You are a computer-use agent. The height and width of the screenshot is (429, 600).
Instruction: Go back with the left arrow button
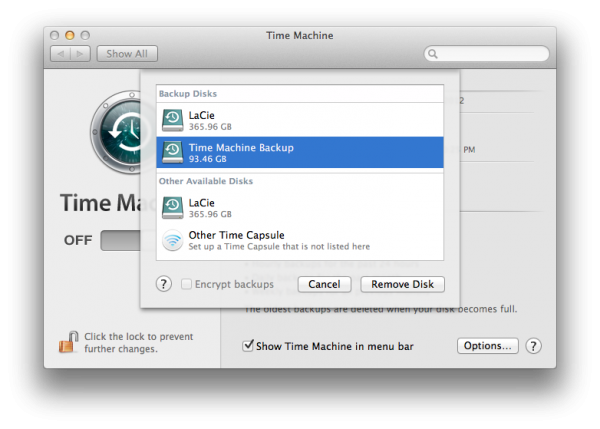coord(59,54)
